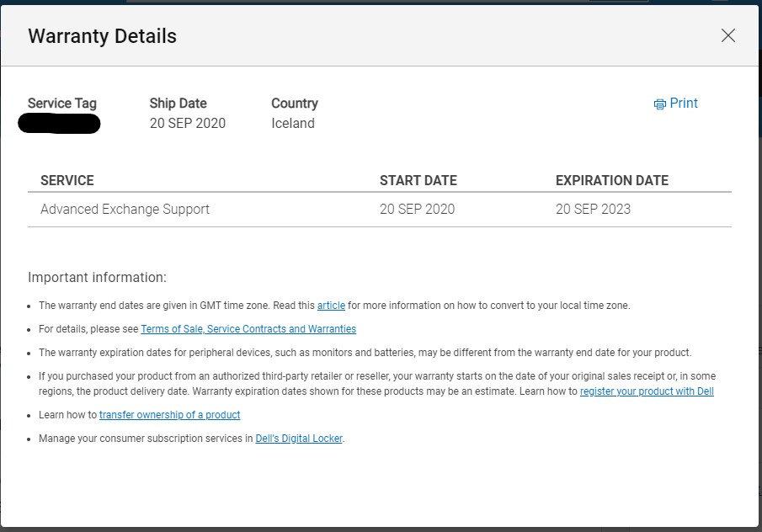The image size is (762, 532).
Task: Close the Warranty Details dialog
Action: tap(728, 35)
